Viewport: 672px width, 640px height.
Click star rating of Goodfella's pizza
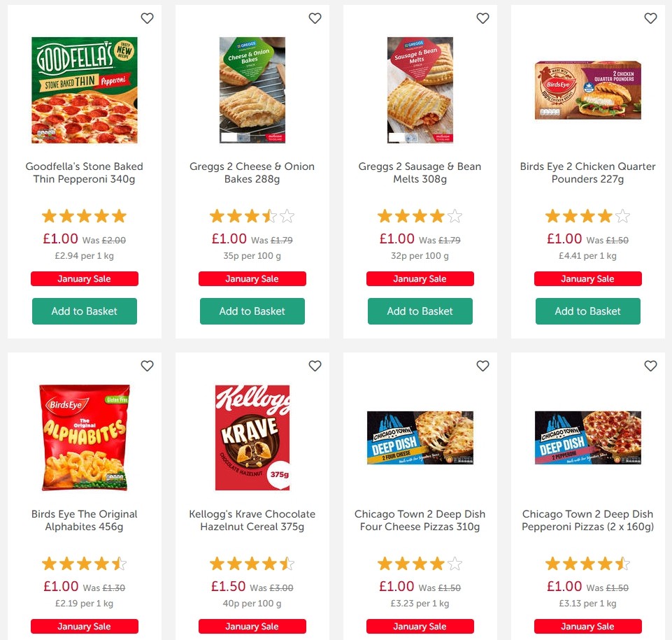85,216
